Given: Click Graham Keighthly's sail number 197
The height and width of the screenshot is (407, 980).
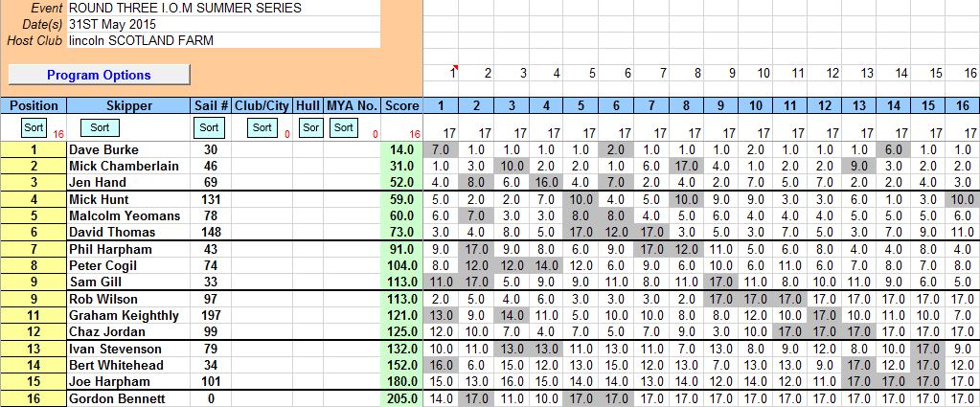Looking at the screenshot, I should pyautogui.click(x=211, y=315).
